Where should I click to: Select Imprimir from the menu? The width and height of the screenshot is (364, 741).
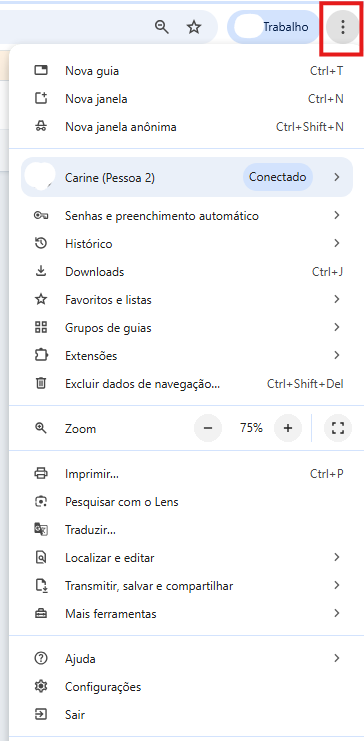[187, 474]
